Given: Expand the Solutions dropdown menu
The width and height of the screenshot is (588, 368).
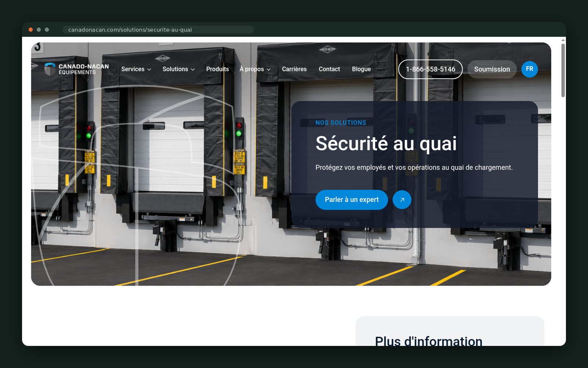Looking at the screenshot, I should (x=179, y=69).
